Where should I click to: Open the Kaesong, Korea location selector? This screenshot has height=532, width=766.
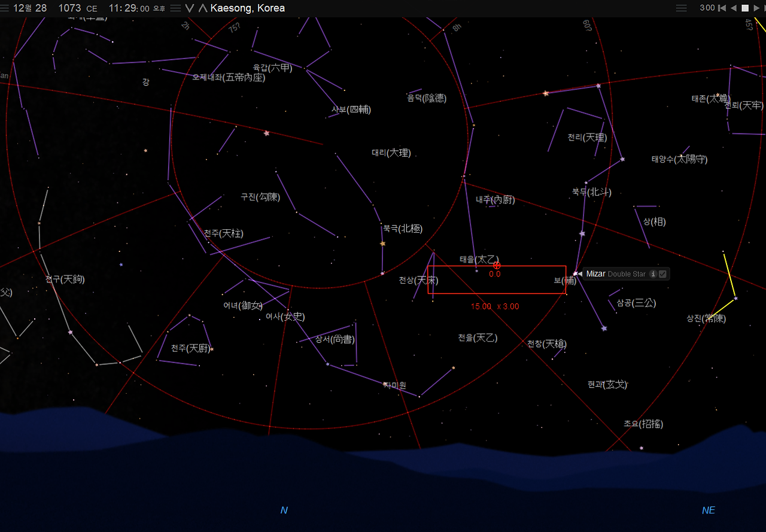(x=248, y=8)
